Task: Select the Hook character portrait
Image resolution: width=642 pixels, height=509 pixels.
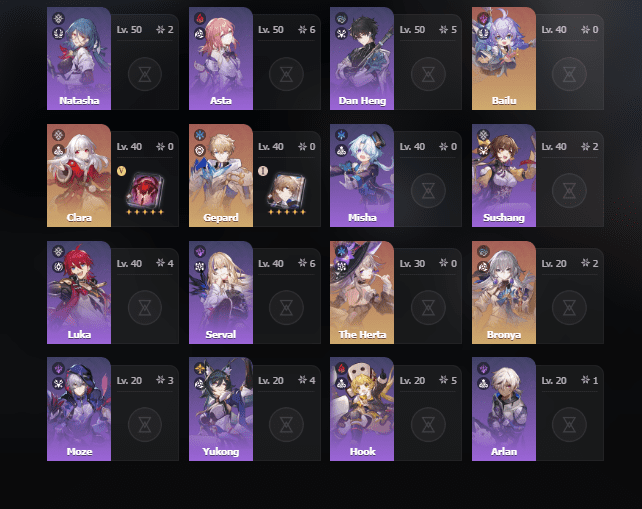Action: coord(362,409)
